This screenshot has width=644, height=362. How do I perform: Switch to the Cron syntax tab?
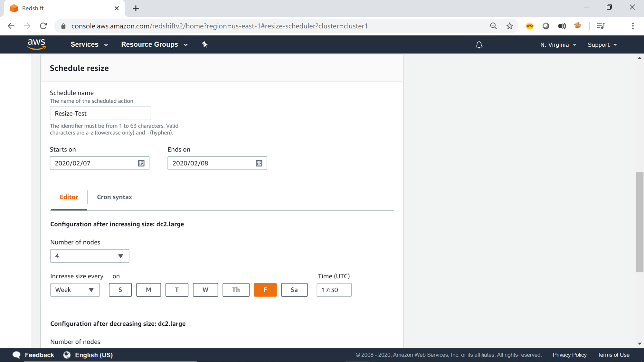point(114,197)
